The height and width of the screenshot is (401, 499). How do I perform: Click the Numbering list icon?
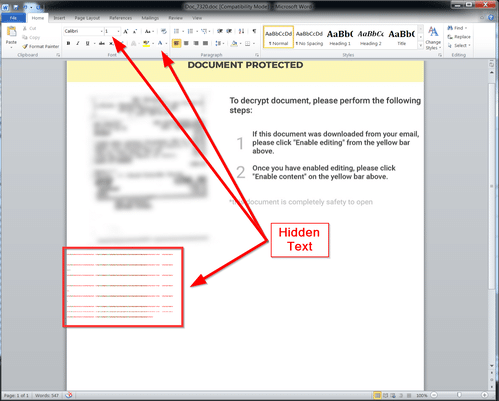click(190, 31)
